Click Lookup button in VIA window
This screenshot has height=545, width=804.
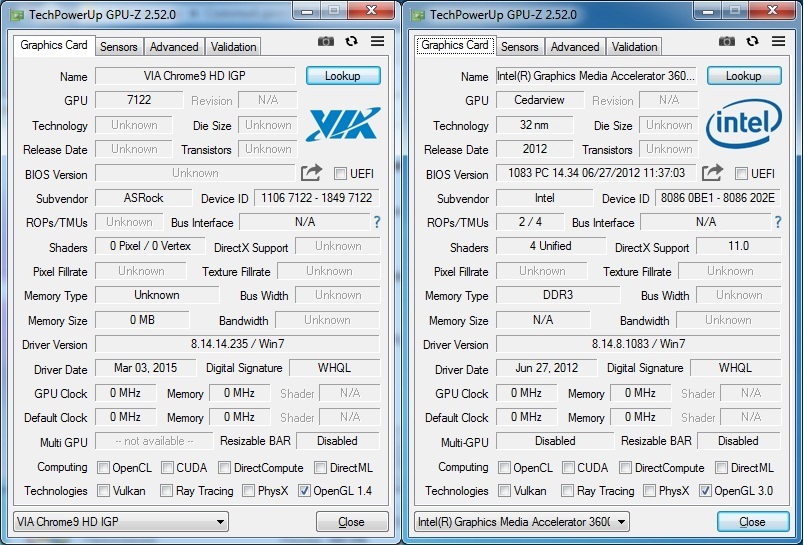(x=343, y=76)
